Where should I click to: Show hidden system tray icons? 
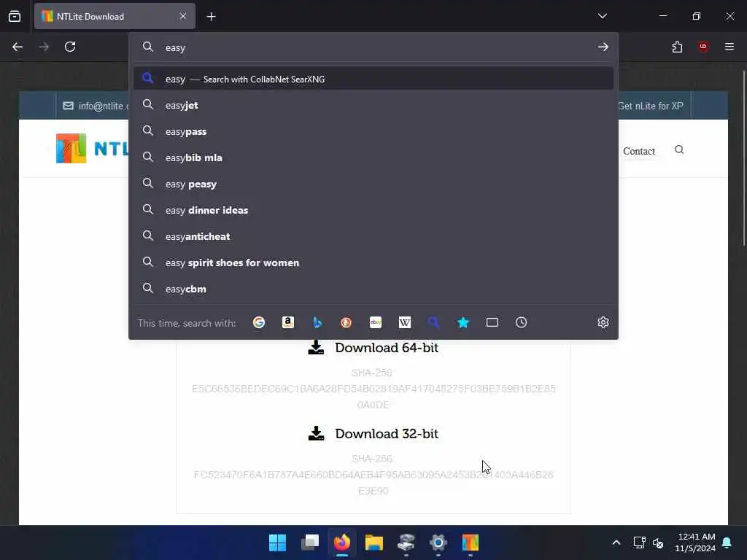616,542
